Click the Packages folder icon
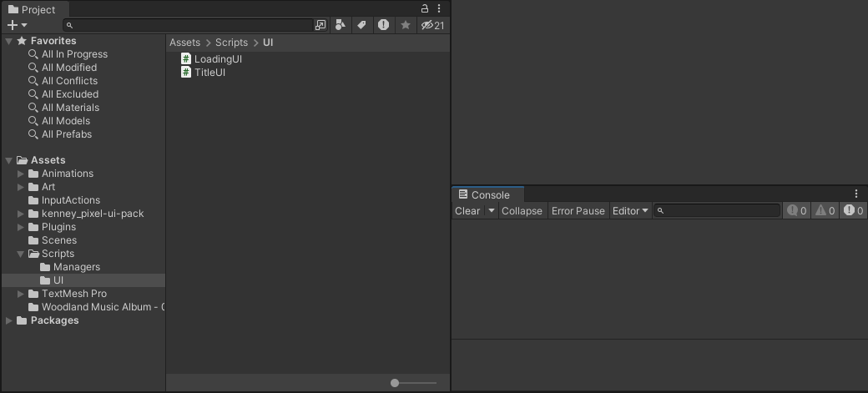 [23, 320]
